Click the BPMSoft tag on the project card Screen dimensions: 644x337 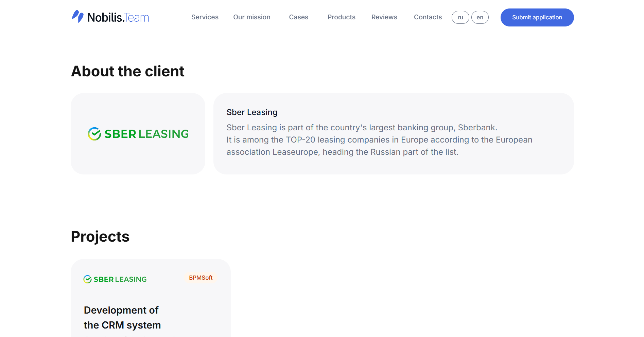pos(201,278)
